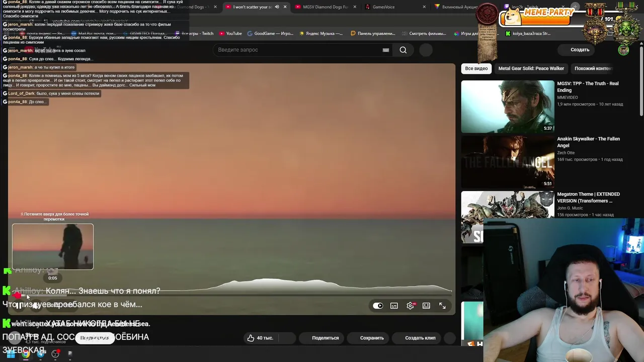Open the Windows Start menu
Viewport: 644px width, 362px height.
coord(11,354)
